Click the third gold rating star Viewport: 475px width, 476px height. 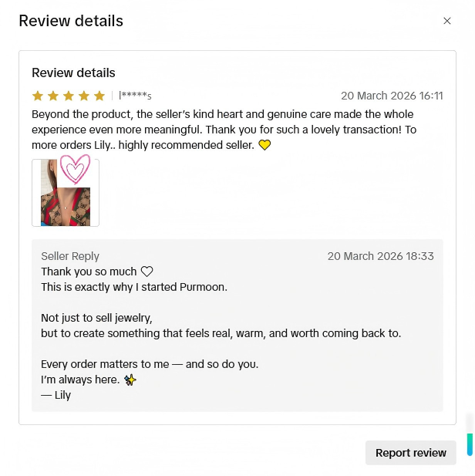69,96
